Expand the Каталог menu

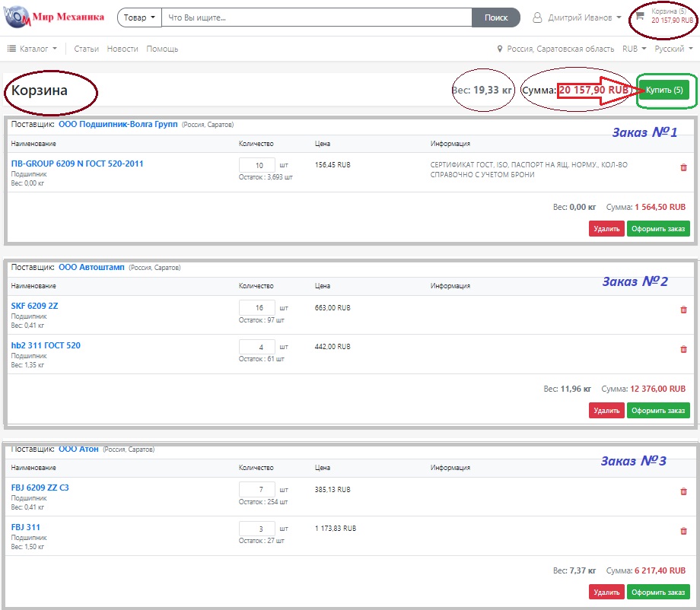[38, 49]
